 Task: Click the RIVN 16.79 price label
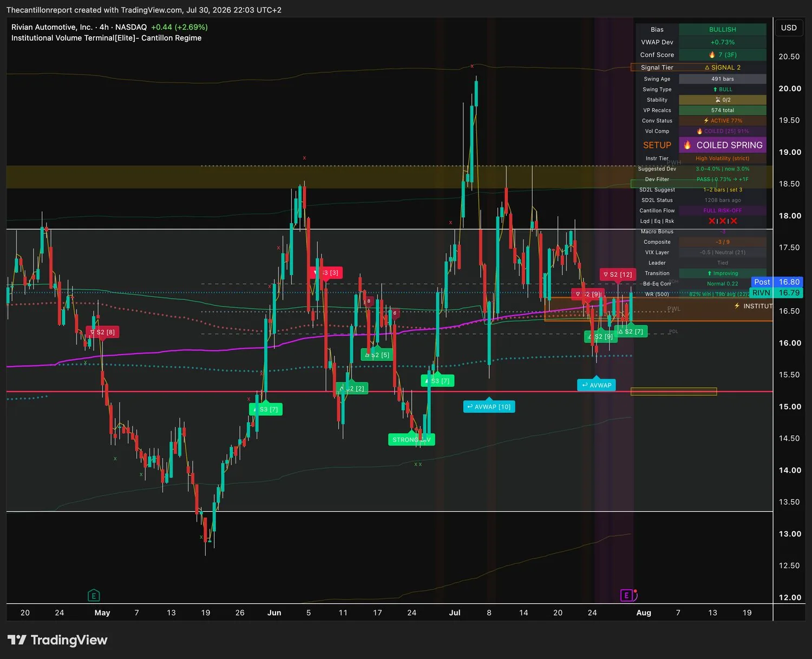pos(777,292)
